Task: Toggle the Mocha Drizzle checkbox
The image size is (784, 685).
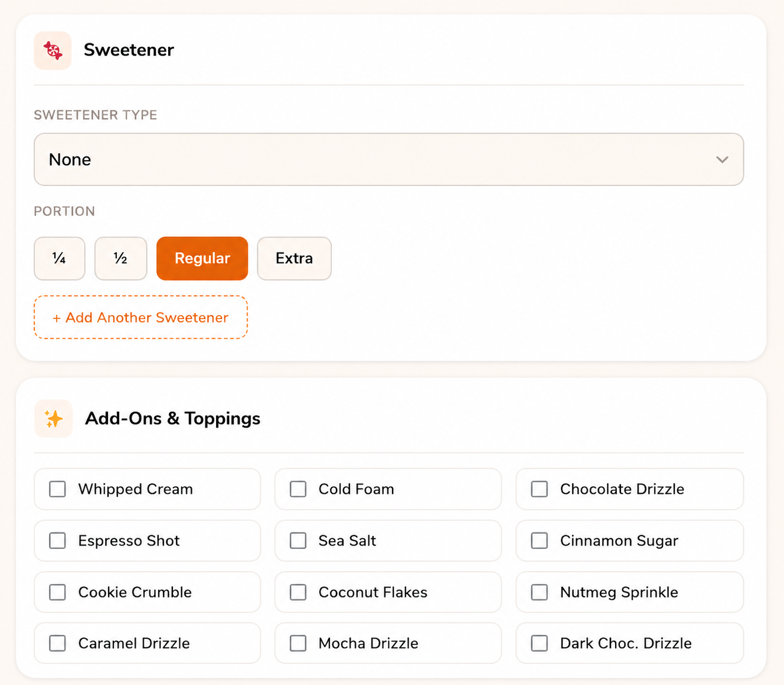Action: pos(298,644)
